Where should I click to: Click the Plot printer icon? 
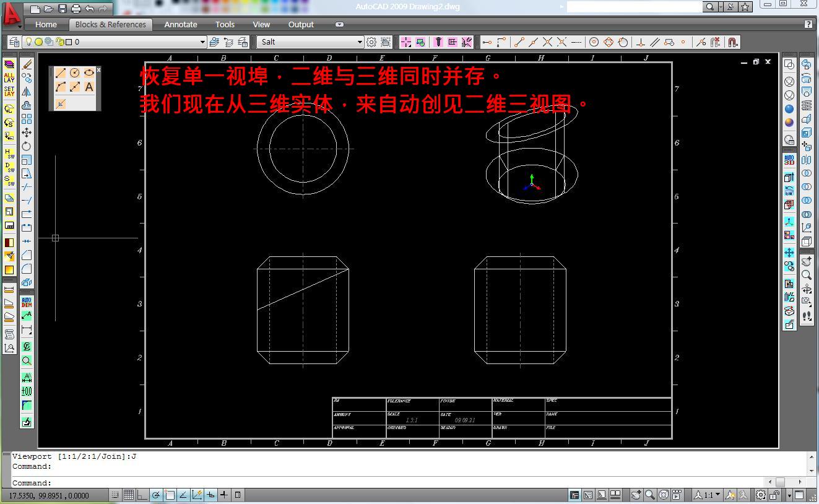pos(76,9)
